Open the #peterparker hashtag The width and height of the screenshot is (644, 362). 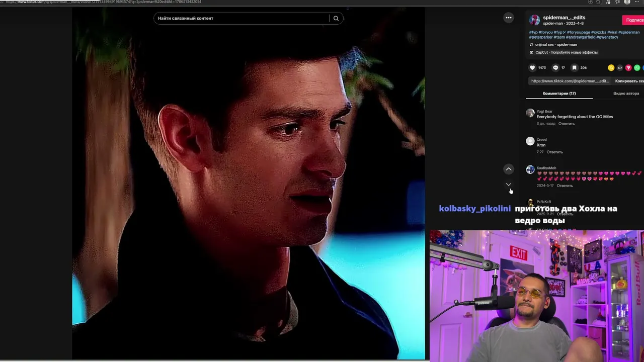click(541, 37)
